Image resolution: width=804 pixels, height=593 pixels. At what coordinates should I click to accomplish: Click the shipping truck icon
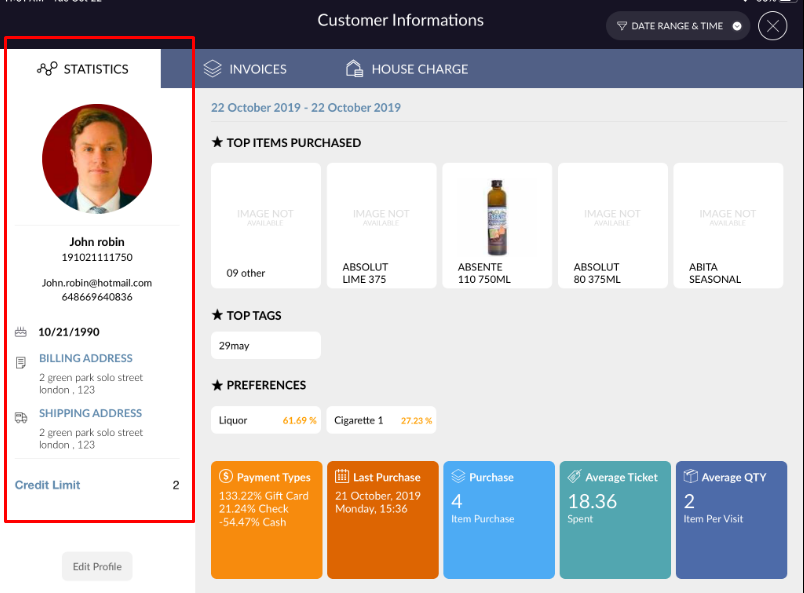pyautogui.click(x=21, y=417)
